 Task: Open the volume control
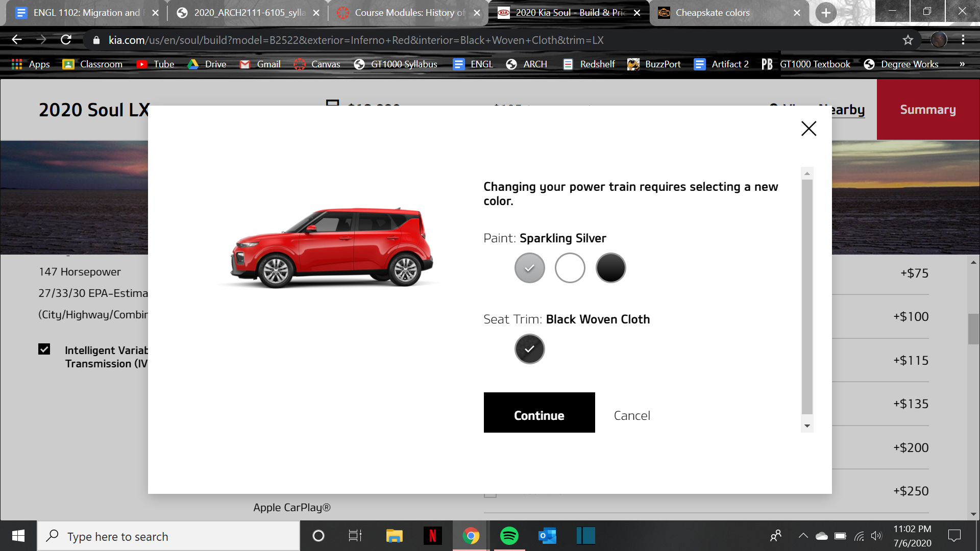(876, 536)
